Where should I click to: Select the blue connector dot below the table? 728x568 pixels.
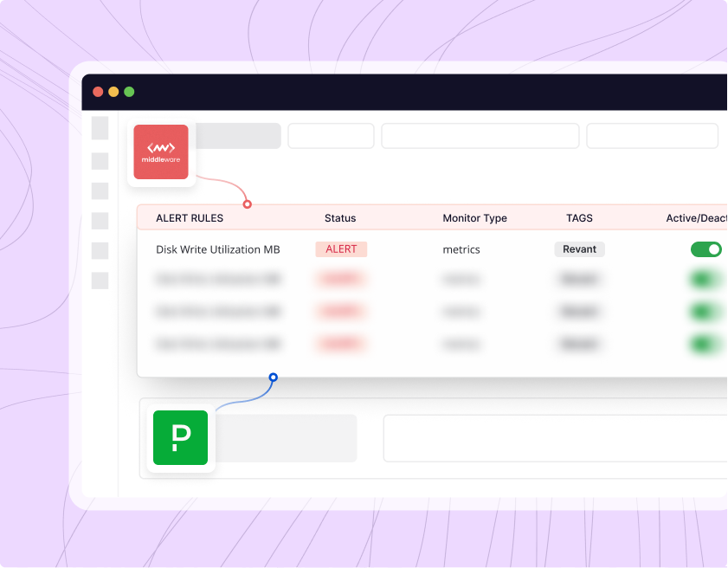(x=273, y=378)
